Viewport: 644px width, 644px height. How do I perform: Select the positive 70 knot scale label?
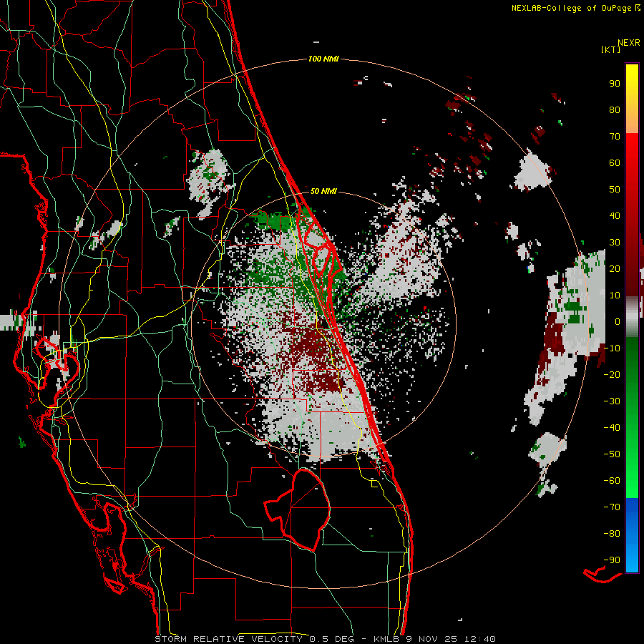point(615,137)
